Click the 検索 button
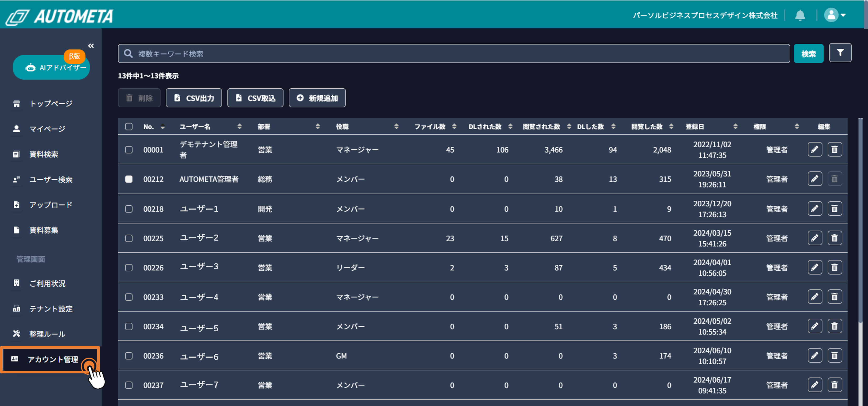Viewport: 868px width, 406px height. point(808,54)
